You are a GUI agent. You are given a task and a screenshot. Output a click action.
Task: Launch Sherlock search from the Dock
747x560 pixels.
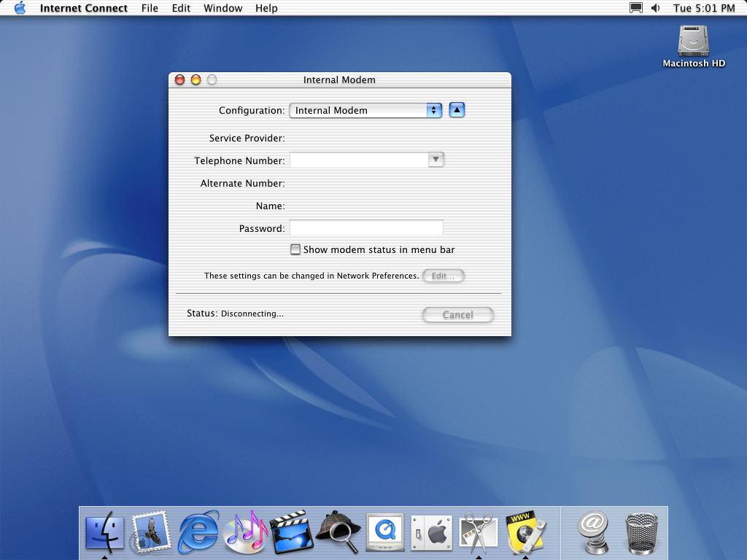(338, 532)
